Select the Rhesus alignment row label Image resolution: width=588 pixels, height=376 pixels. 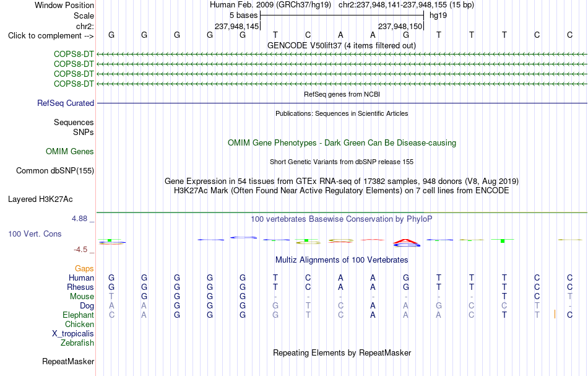tap(80, 287)
